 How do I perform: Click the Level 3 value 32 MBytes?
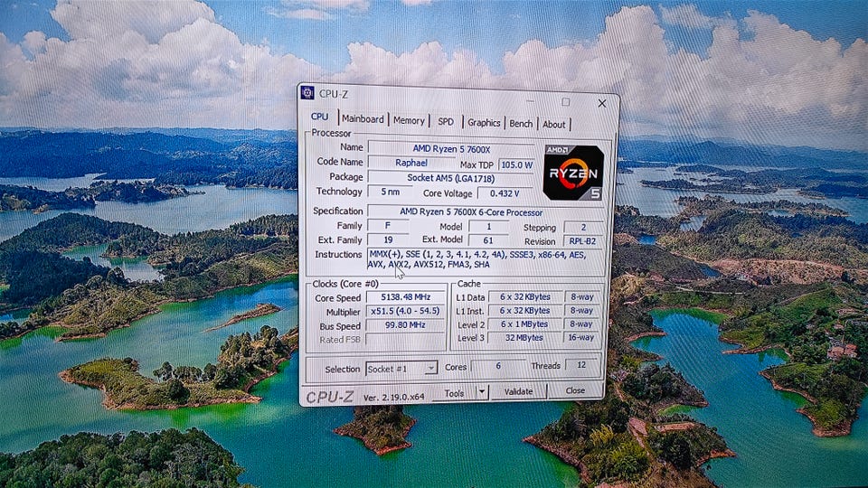tap(524, 337)
